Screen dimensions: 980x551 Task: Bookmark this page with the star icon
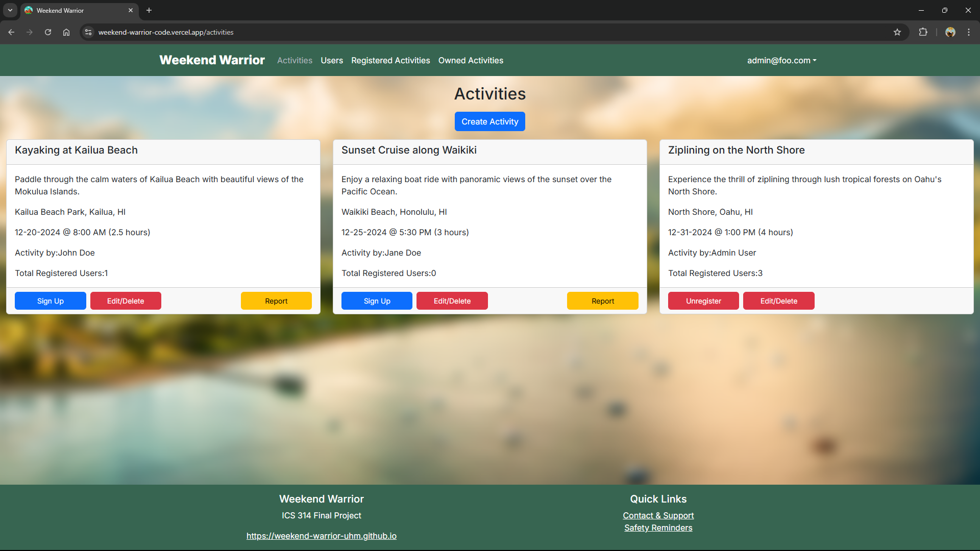pyautogui.click(x=897, y=32)
